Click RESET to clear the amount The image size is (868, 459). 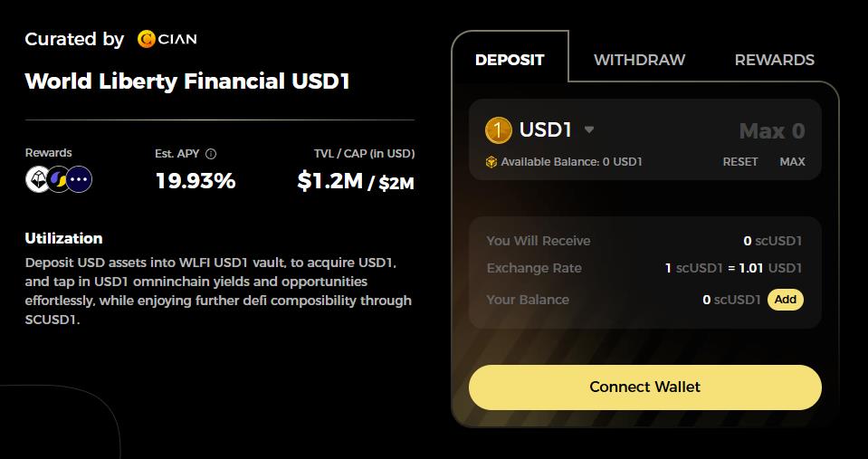coord(740,162)
